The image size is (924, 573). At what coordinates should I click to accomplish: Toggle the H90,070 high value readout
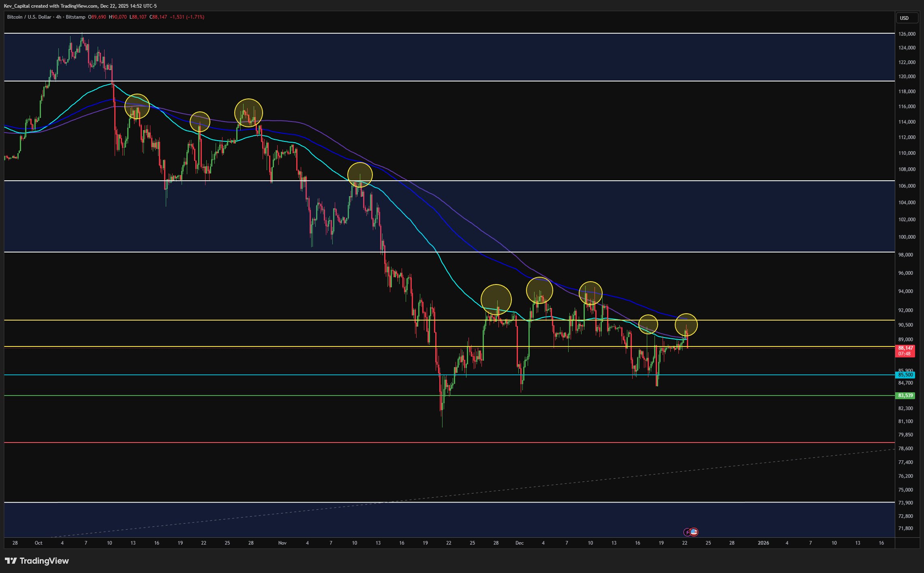118,17
